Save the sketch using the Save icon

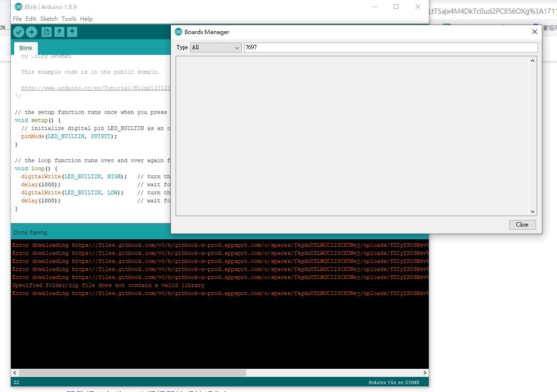tap(71, 32)
